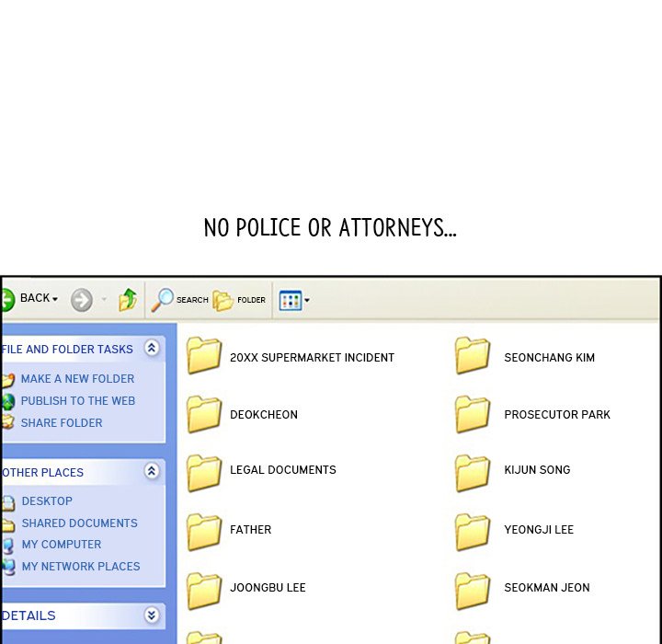
Task: Click the LEGAL DOCUMENTS folder name
Action: click(283, 470)
